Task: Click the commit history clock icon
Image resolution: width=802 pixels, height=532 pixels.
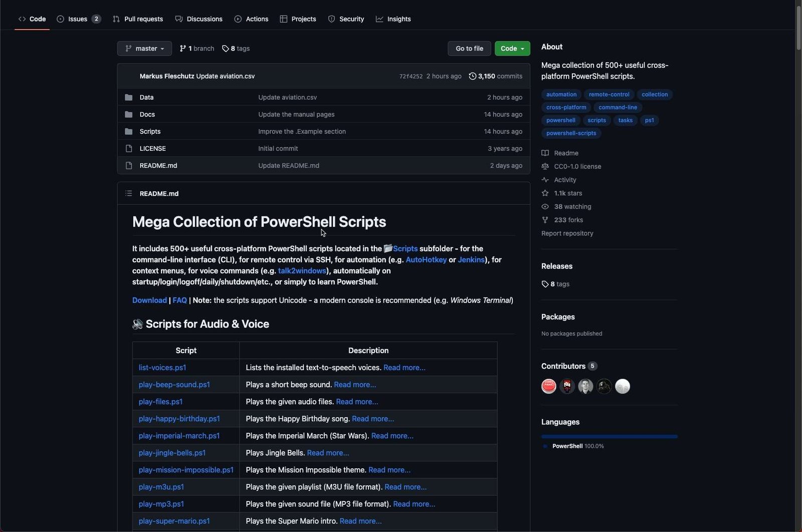Action: [472, 76]
